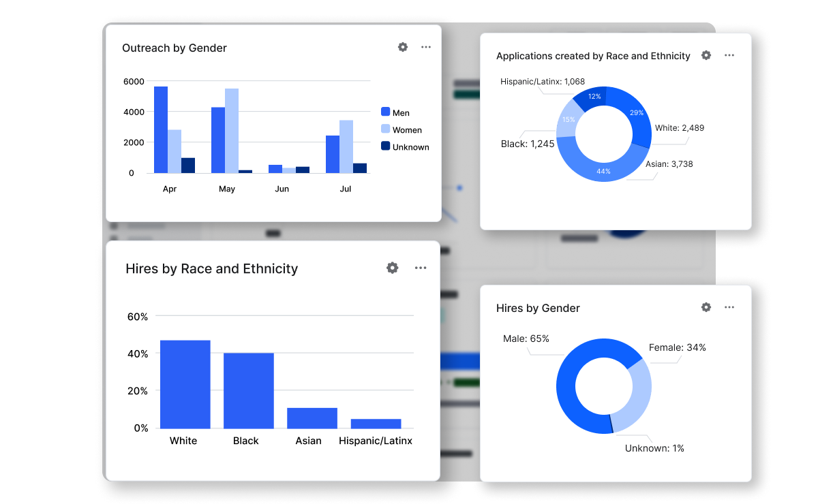
Task: Click the 'Black: 1,245' data label
Action: coord(528,144)
